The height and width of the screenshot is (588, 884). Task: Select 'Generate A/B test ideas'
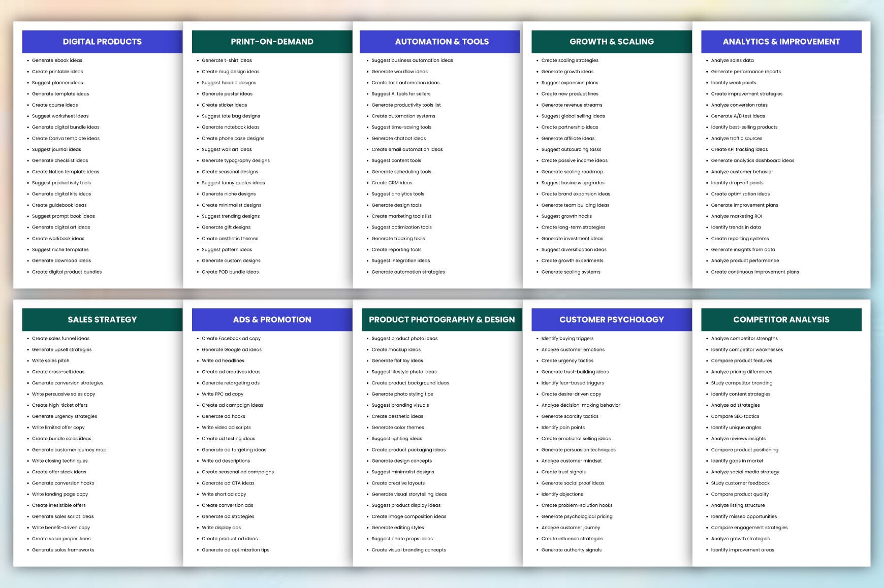tap(738, 116)
